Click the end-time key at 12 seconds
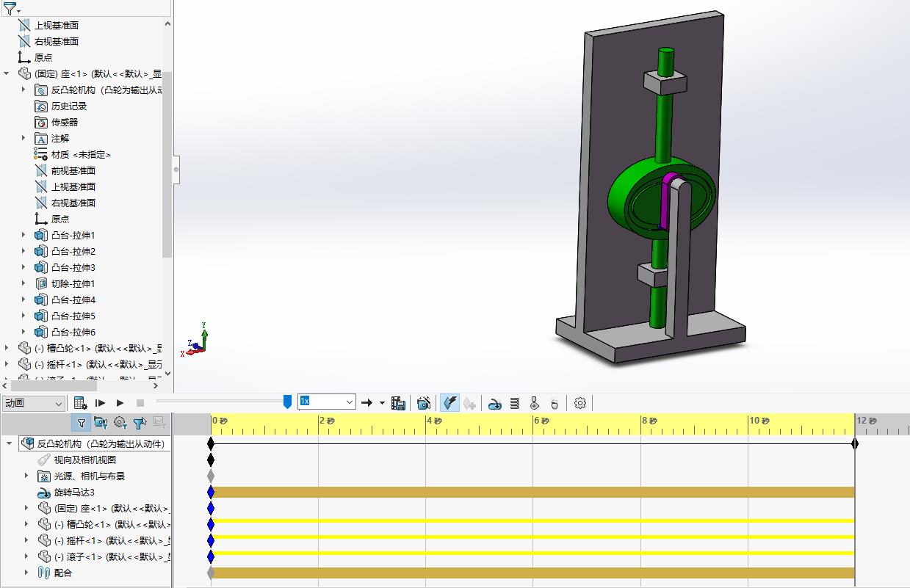Viewport: 910px width, 588px height. (855, 443)
